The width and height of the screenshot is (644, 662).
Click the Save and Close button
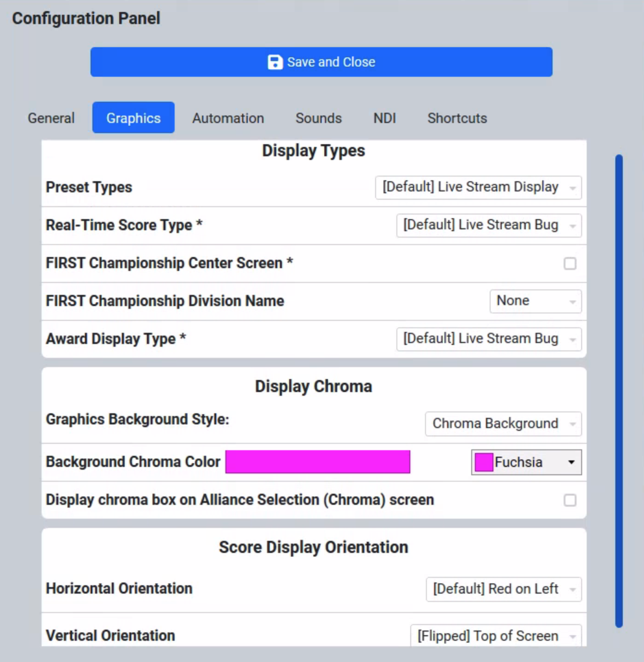[x=321, y=62]
